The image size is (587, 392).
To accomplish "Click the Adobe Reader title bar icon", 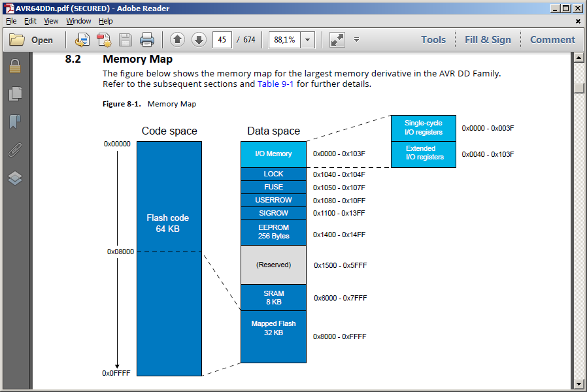I will pos(9,8).
